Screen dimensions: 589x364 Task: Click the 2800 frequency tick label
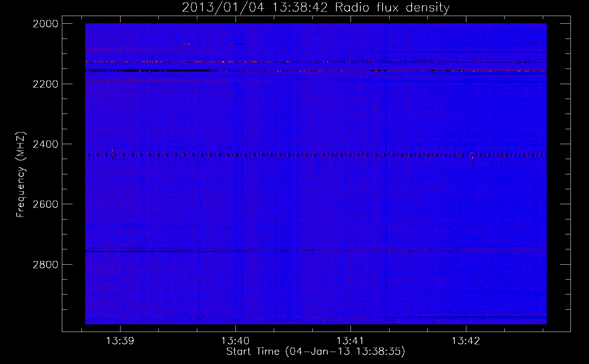click(45, 264)
